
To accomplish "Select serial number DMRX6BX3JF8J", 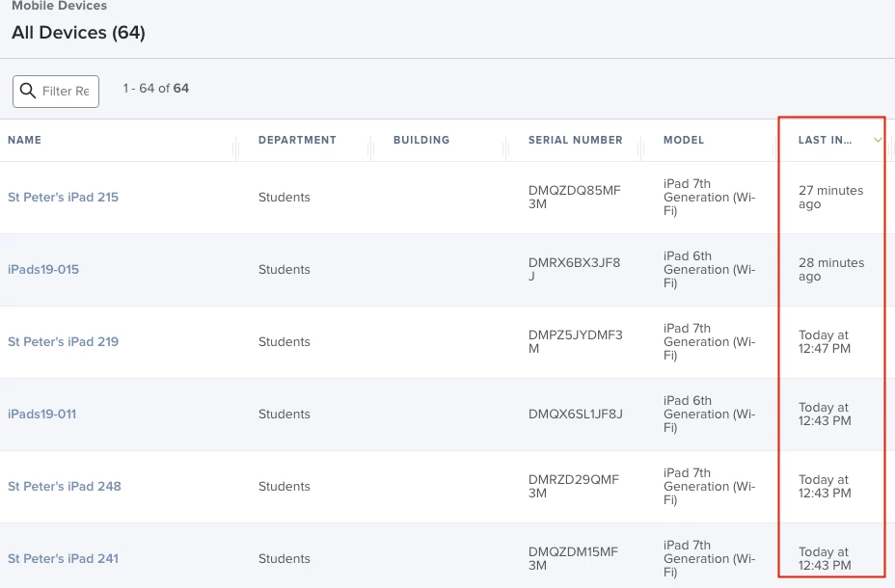I will (x=574, y=270).
